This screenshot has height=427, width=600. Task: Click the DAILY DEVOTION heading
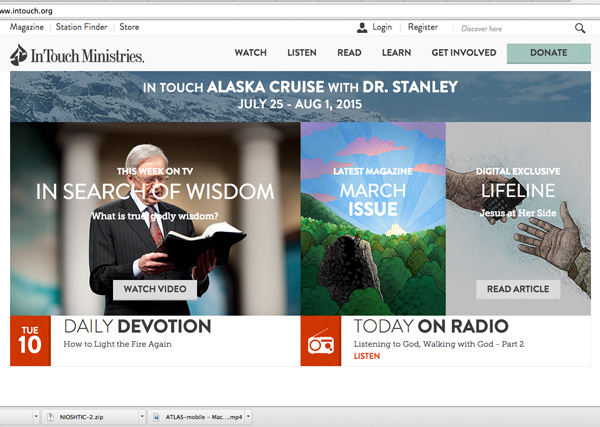click(x=137, y=326)
